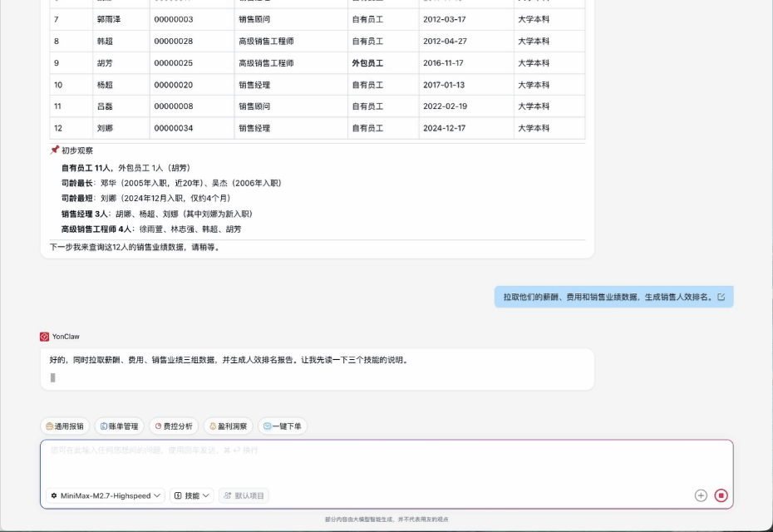Click the plus attachment icon
The height and width of the screenshot is (532, 773).
coord(701,495)
